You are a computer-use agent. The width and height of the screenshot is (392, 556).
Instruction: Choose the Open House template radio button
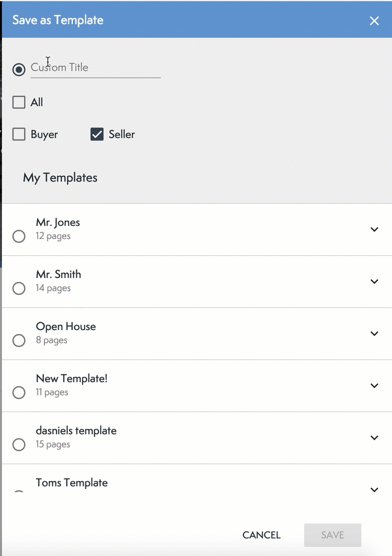pyautogui.click(x=19, y=341)
